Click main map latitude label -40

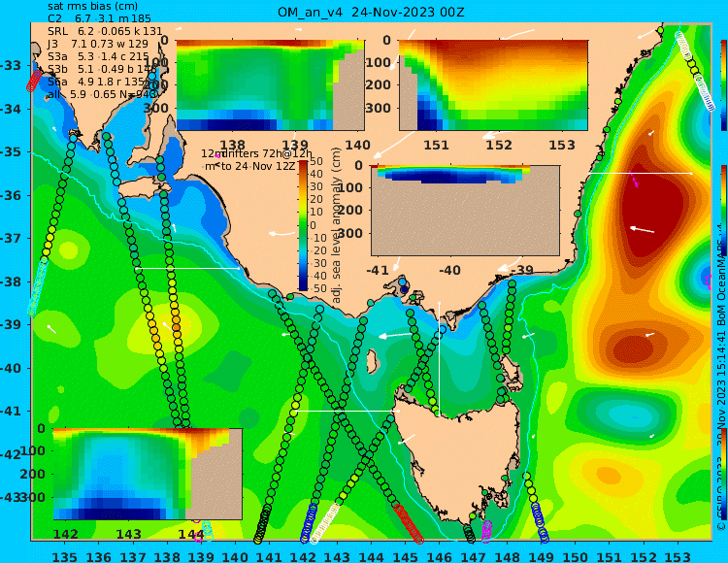coord(11,368)
